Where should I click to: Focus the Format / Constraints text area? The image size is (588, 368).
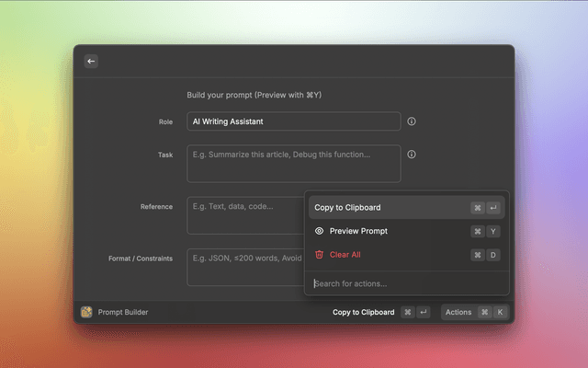[245, 267]
